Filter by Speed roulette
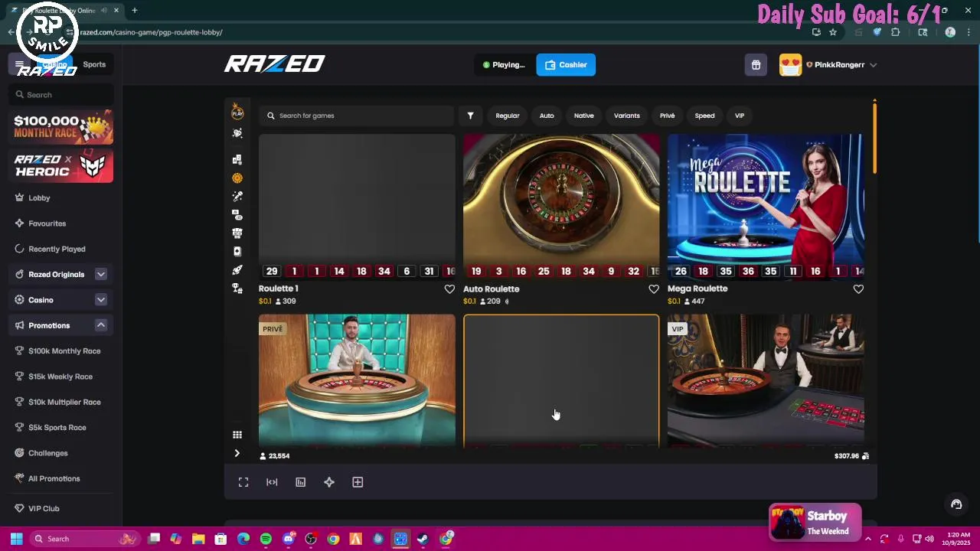This screenshot has height=551, width=980. [705, 116]
